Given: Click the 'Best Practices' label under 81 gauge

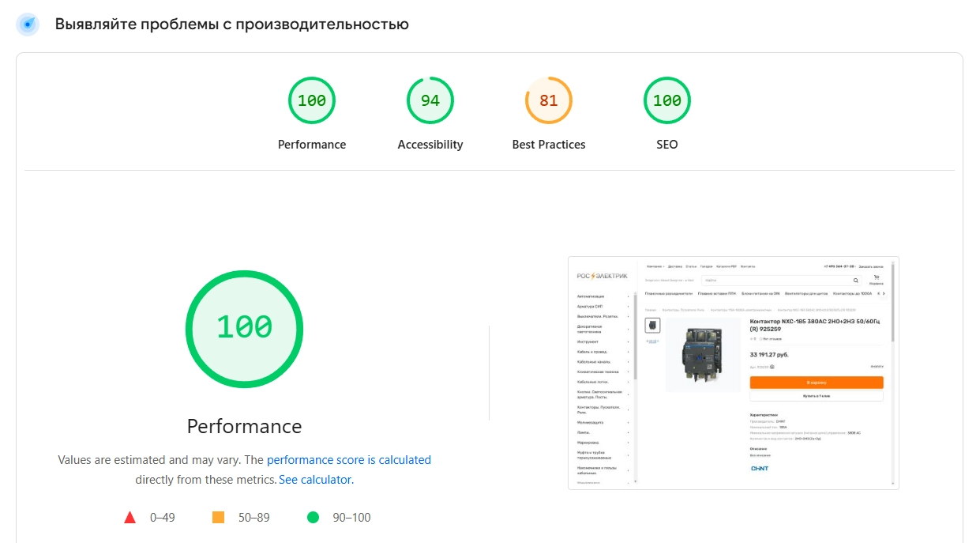Looking at the screenshot, I should coord(549,145).
